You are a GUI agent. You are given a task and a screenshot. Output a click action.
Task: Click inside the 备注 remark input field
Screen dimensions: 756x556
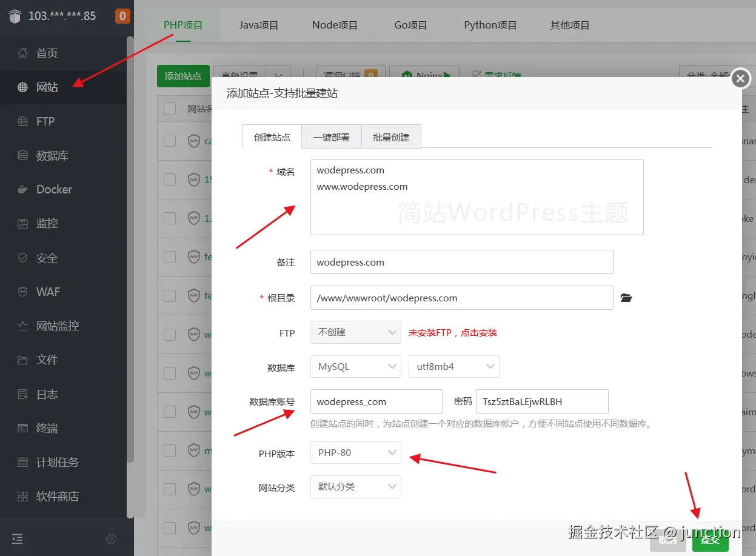462,262
